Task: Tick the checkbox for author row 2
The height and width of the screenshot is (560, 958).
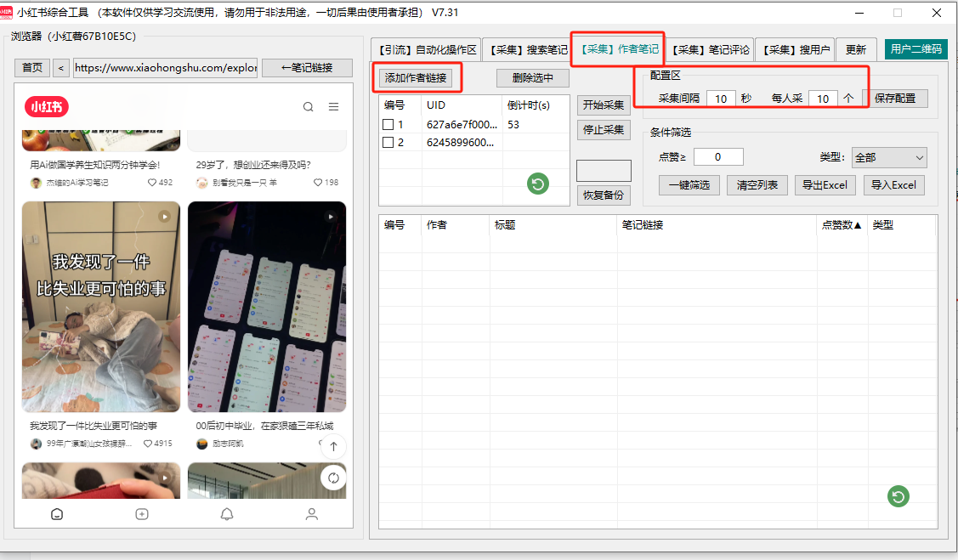Action: 388,143
